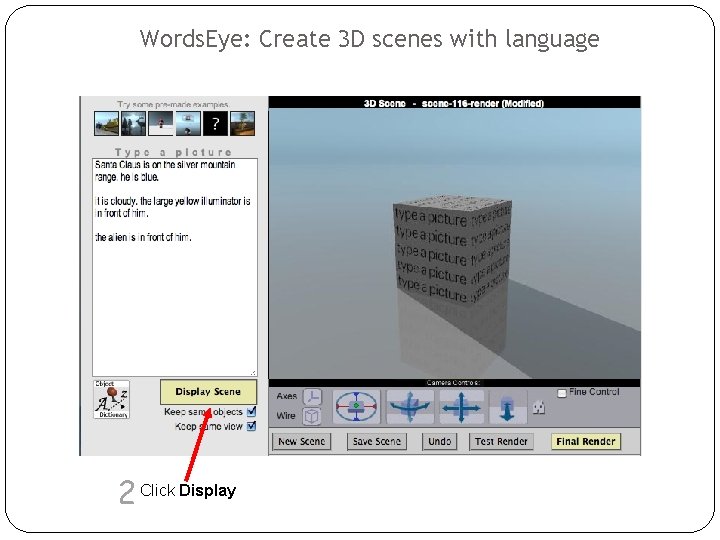The image size is (720, 540).
Task: Toggle the Axes display icon
Action: coord(313,396)
